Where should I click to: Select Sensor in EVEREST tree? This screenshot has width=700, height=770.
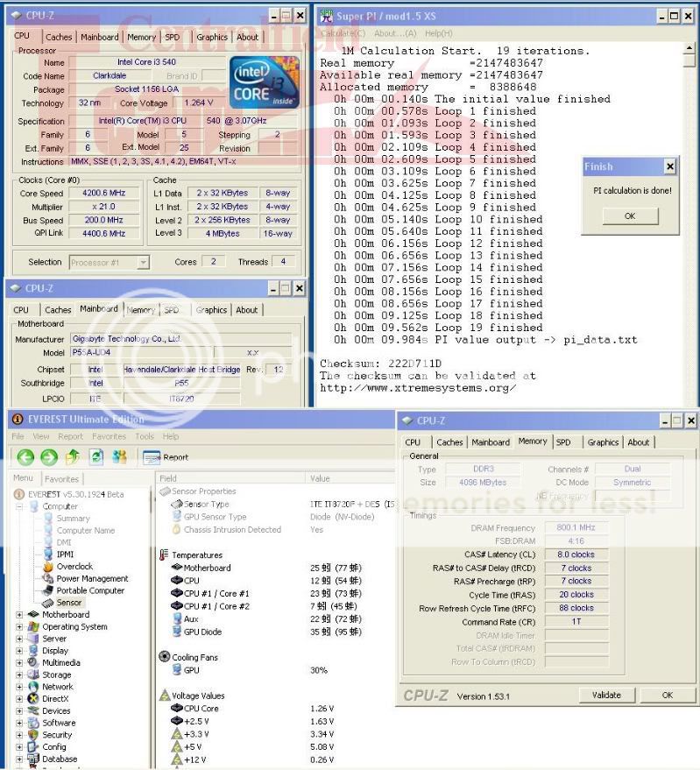(x=68, y=603)
